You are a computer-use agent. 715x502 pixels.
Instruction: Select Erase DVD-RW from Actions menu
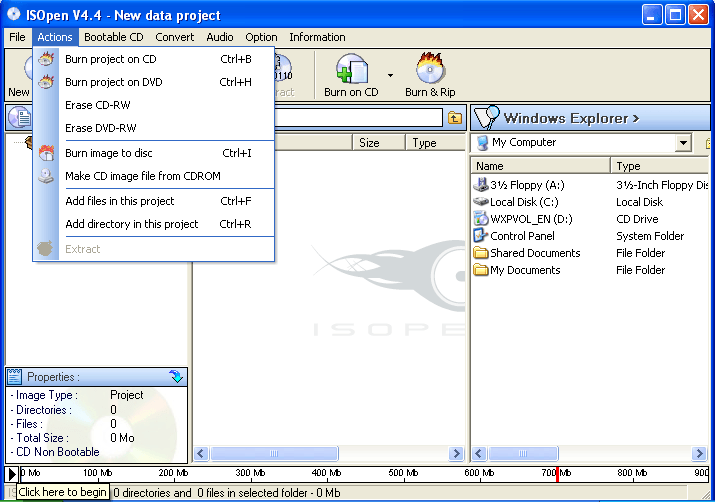click(154, 128)
